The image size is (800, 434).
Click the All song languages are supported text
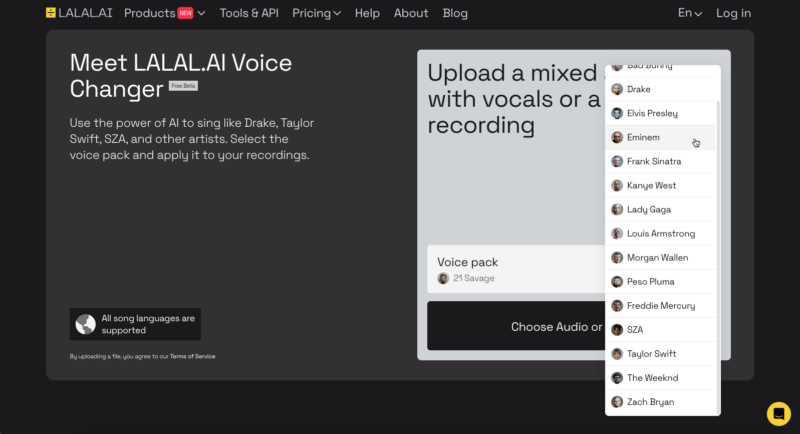(148, 324)
